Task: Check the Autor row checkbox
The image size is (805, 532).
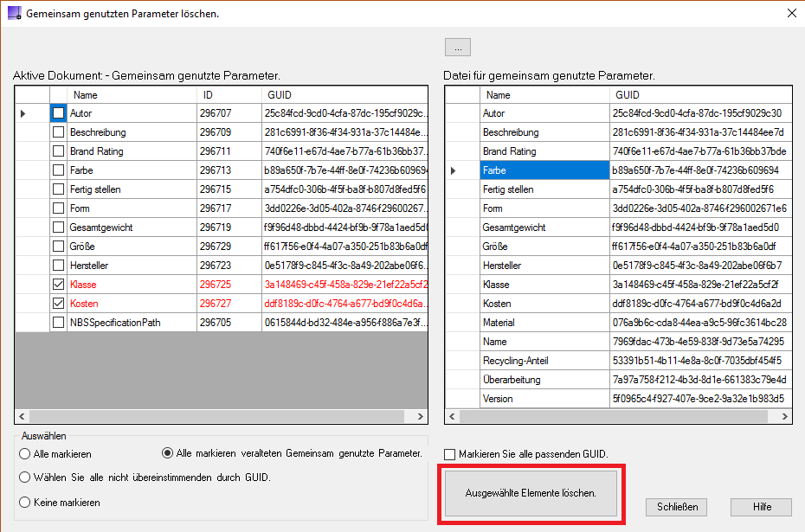Action: pyautogui.click(x=59, y=112)
